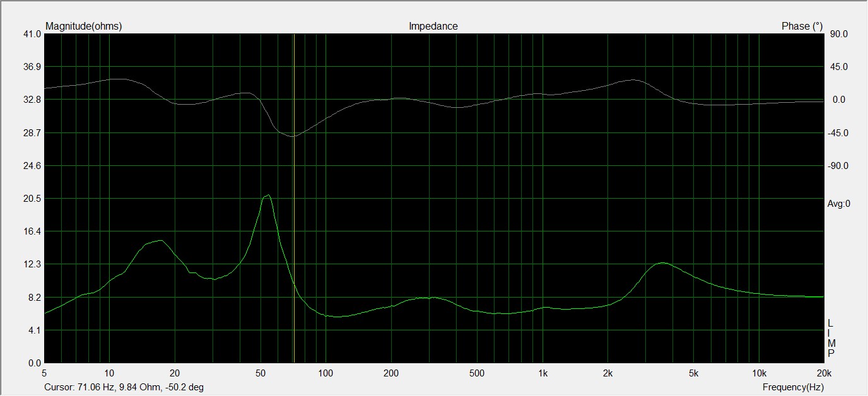This screenshot has height=396, width=868.
Task: Click the '24.6' magnitude scale value
Action: coord(32,166)
